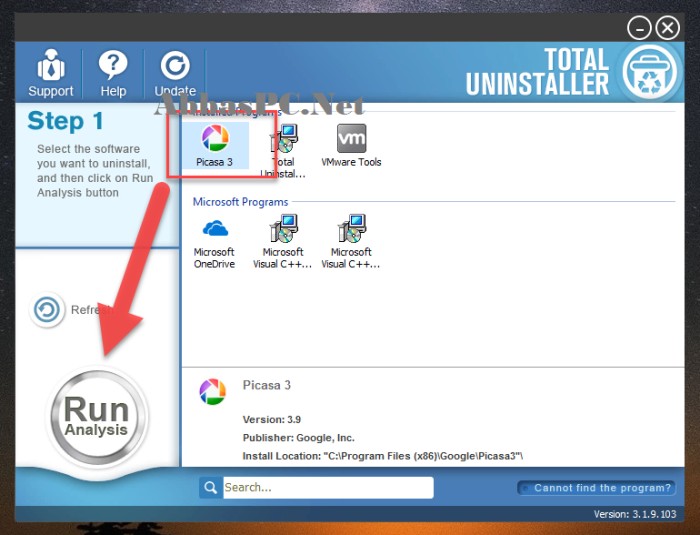700x535 pixels.
Task: Select the first Microsoft Visual C++ entry
Action: coord(283,242)
